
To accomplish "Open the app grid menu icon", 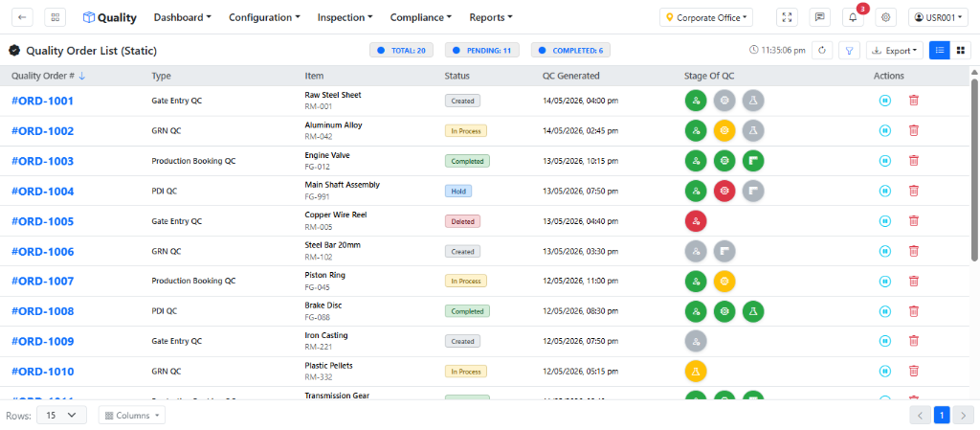I will (55, 17).
